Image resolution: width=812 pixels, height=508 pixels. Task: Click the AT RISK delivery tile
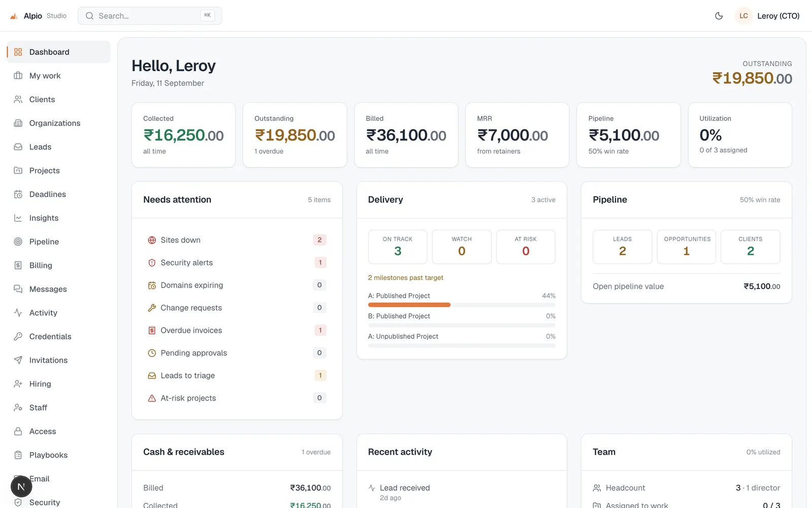pos(526,247)
